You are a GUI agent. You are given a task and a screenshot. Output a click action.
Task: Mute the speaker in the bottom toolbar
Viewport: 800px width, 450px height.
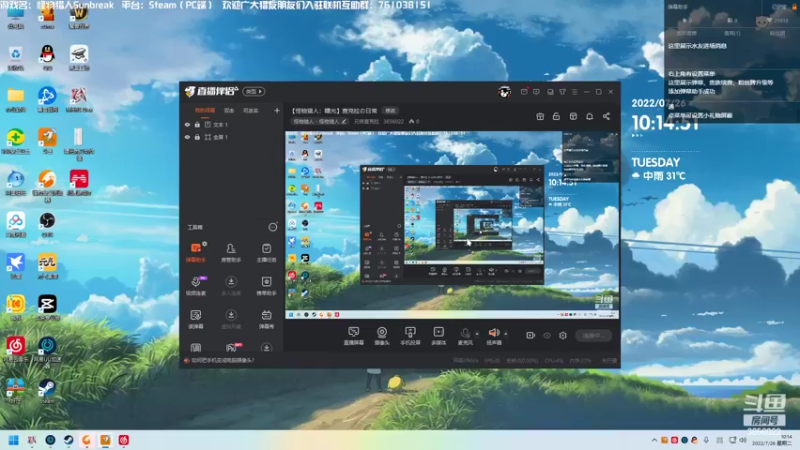click(x=493, y=336)
